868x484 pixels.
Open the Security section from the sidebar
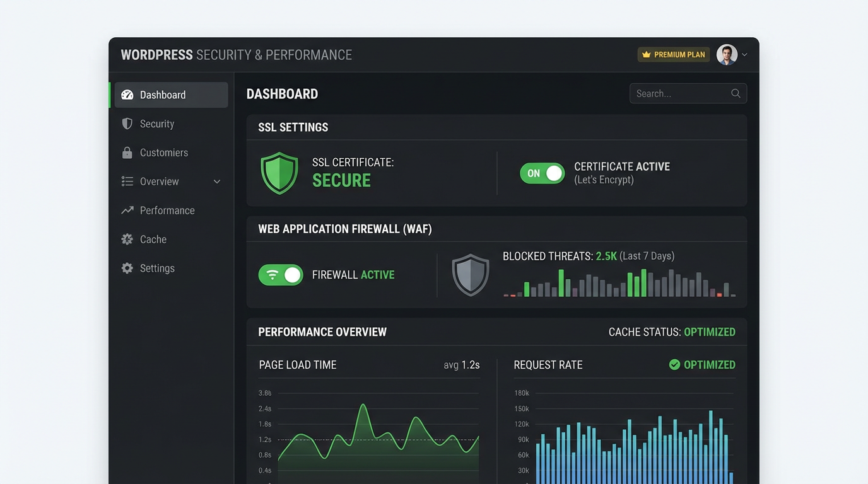coord(156,124)
